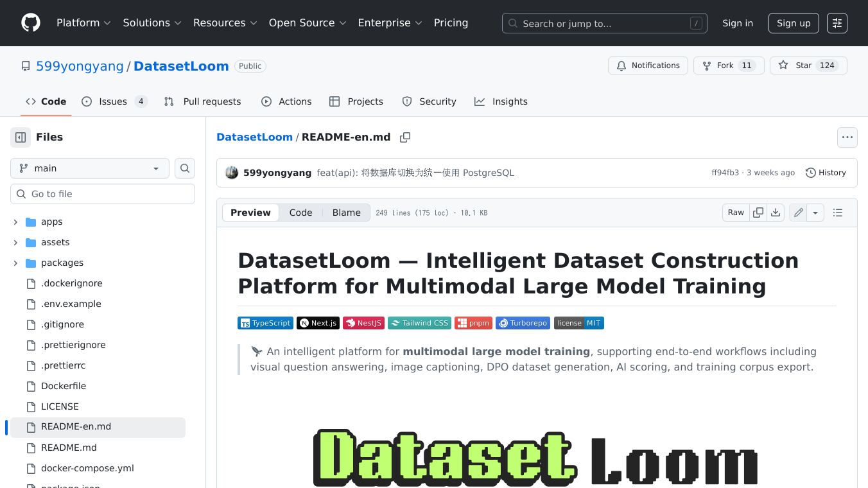
Task: Click the TypeScript badge
Action: (265, 323)
